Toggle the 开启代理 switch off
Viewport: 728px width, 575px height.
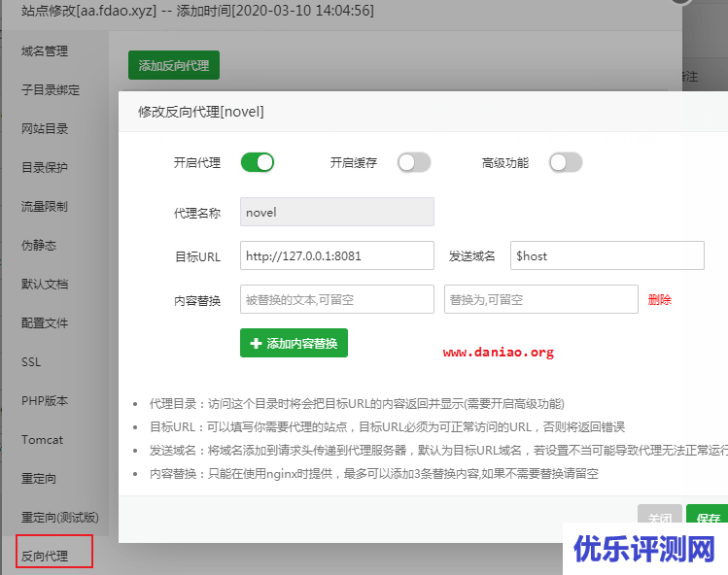(258, 162)
